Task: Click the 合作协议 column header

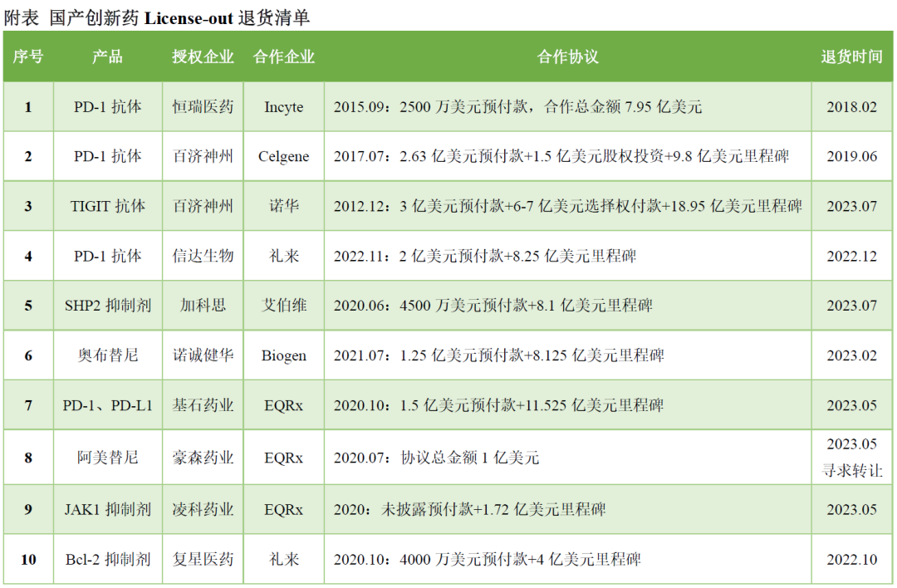Action: [x=567, y=56]
